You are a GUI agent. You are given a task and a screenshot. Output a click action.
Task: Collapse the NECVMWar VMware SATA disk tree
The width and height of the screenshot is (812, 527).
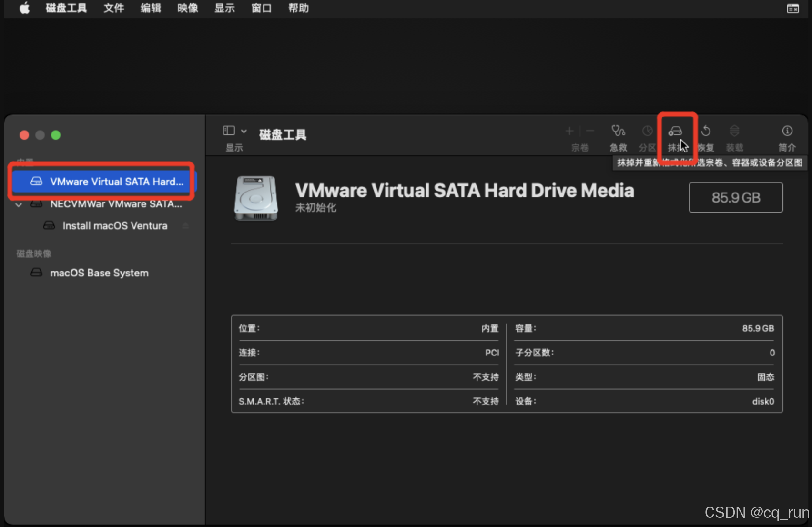19,204
